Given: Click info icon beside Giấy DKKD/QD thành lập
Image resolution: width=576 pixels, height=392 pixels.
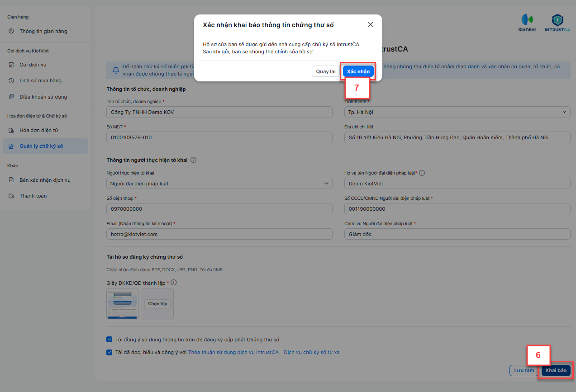Looking at the screenshot, I should click(174, 283).
